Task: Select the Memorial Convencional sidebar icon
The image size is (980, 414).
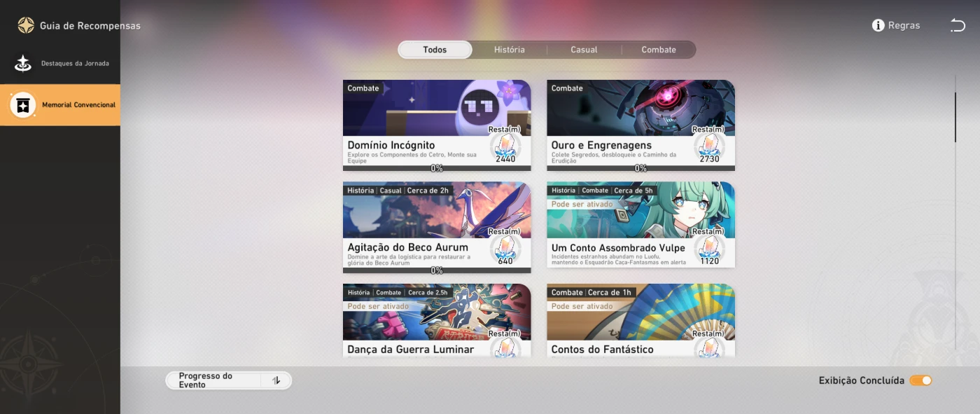Action: (x=23, y=105)
